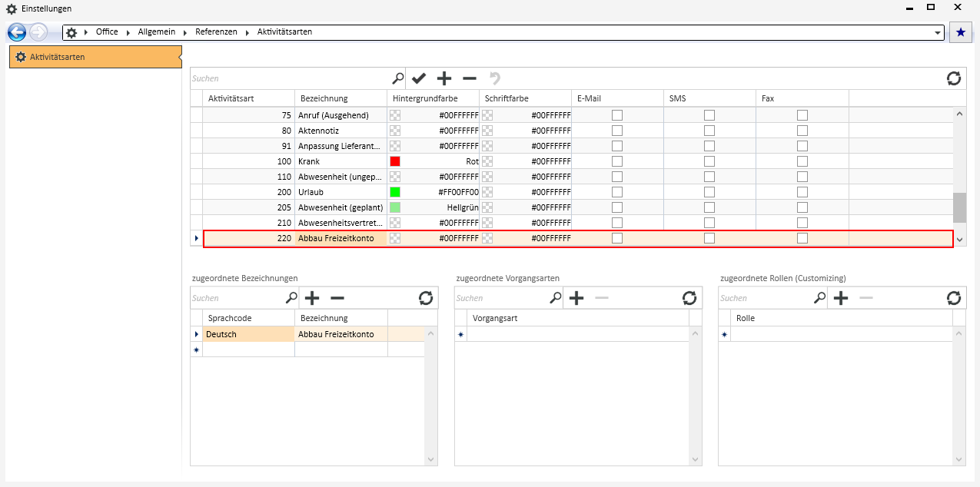Click the search magnifier in main grid toolbar
Image resolution: width=980 pixels, height=487 pixels.
click(397, 78)
